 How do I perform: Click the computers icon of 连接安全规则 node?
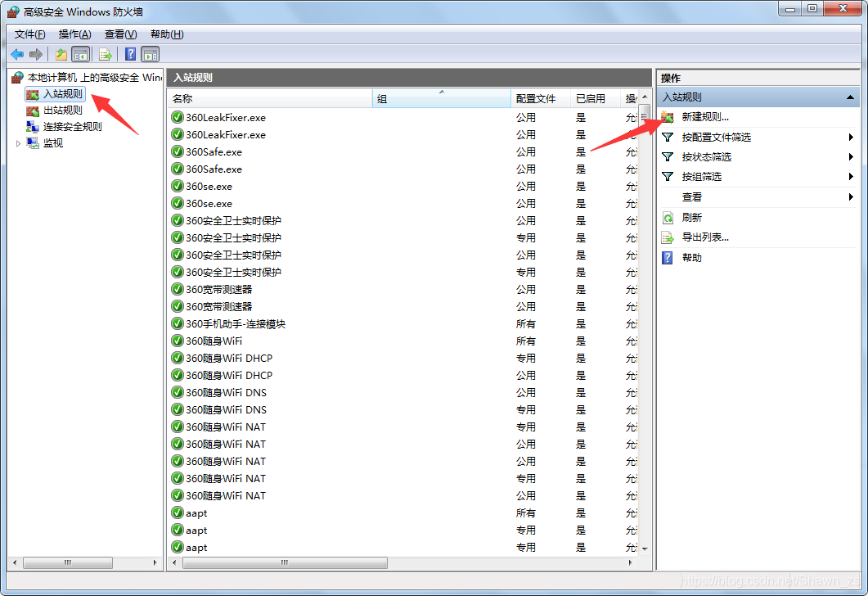[33, 127]
